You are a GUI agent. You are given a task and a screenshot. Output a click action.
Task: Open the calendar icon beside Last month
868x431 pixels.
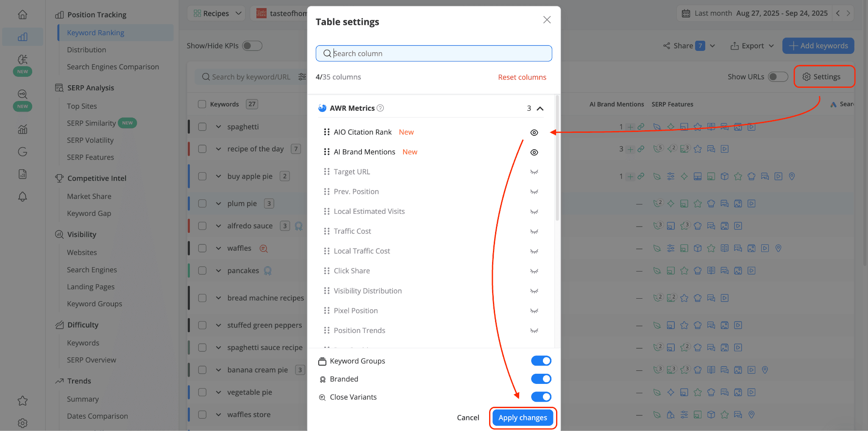click(x=686, y=14)
